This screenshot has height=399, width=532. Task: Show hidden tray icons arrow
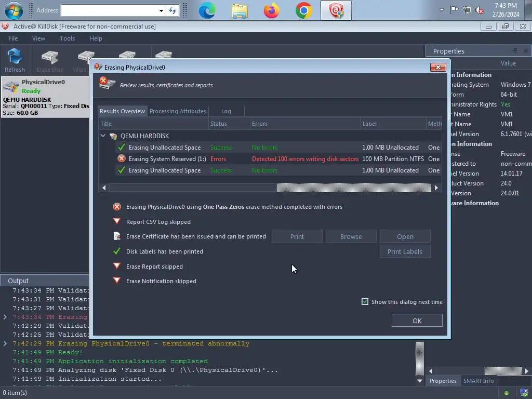(442, 10)
